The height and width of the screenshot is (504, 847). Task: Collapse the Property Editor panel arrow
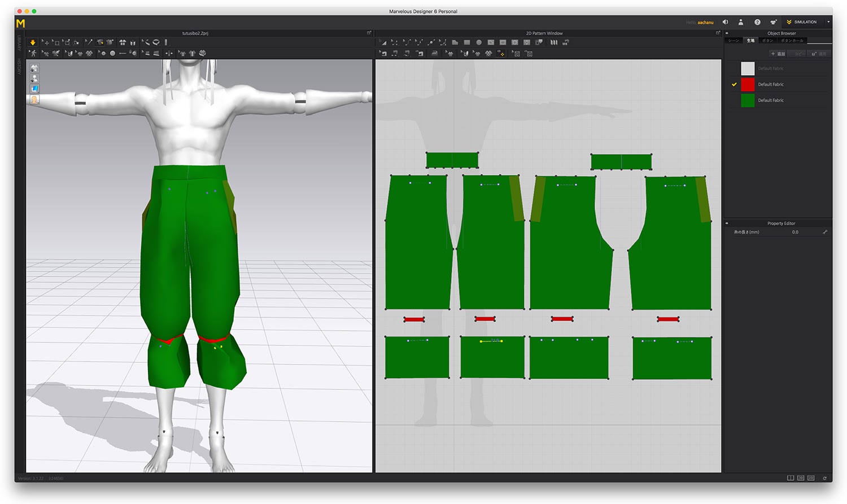(x=727, y=223)
